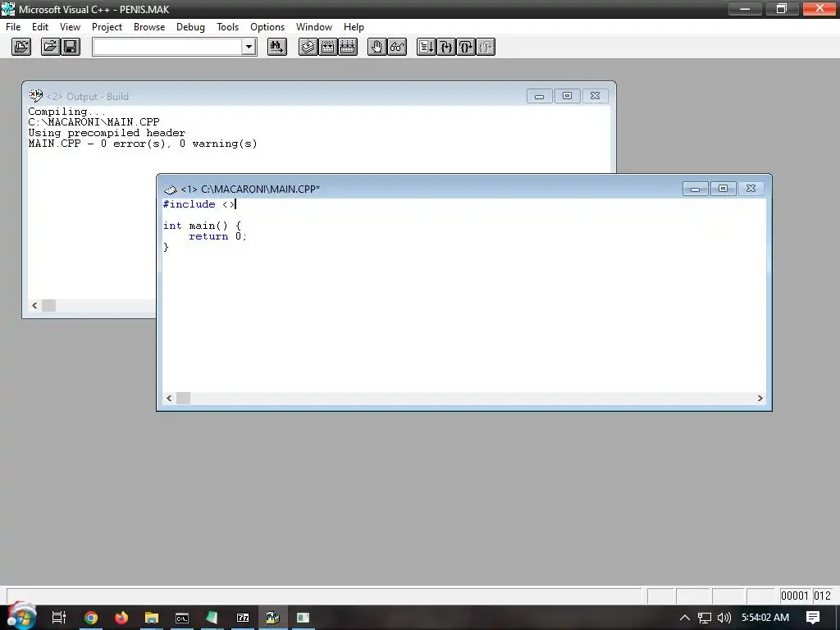The width and height of the screenshot is (840, 630).
Task: Click the 'int main() {' code line
Action: [202, 226]
